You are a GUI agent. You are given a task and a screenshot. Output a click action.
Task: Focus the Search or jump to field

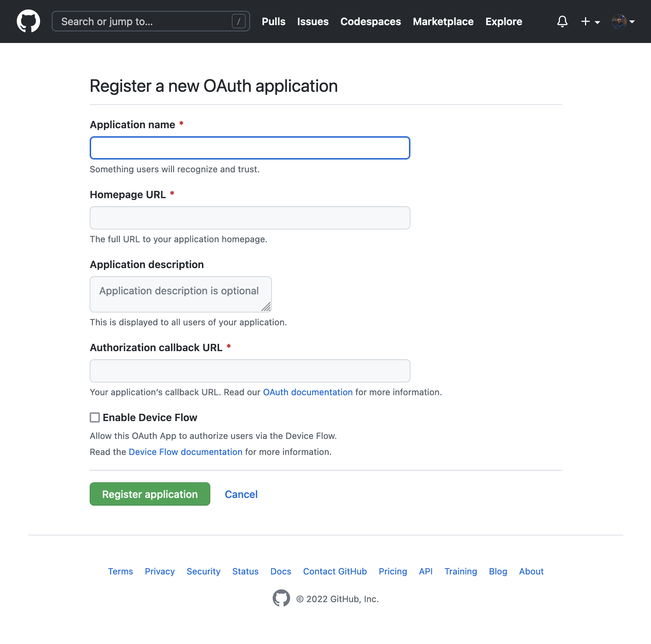pos(151,21)
